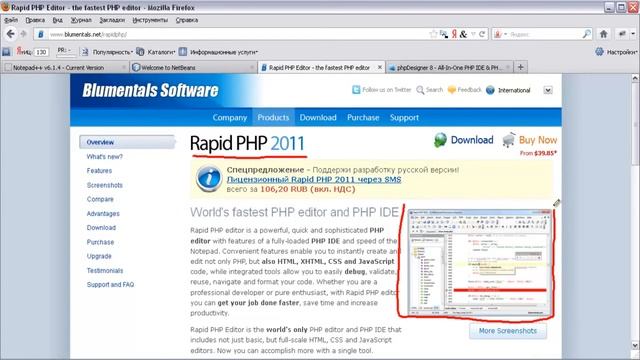Click the Feedback speech bubble icon

point(451,90)
